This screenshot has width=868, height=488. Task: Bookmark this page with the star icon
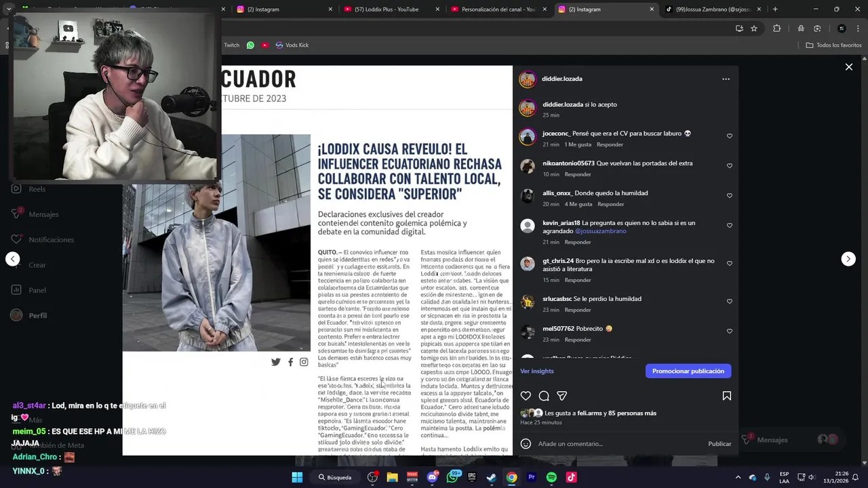753,28
